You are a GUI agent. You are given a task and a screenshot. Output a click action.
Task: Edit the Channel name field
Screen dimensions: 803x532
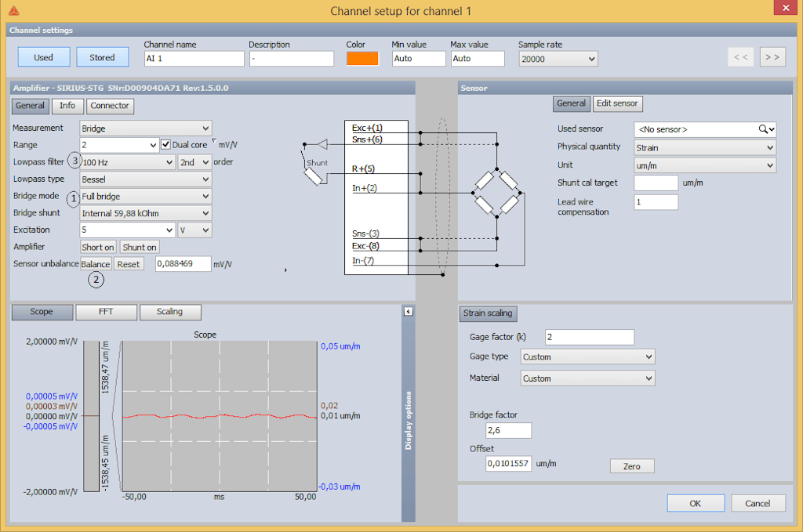[194, 58]
